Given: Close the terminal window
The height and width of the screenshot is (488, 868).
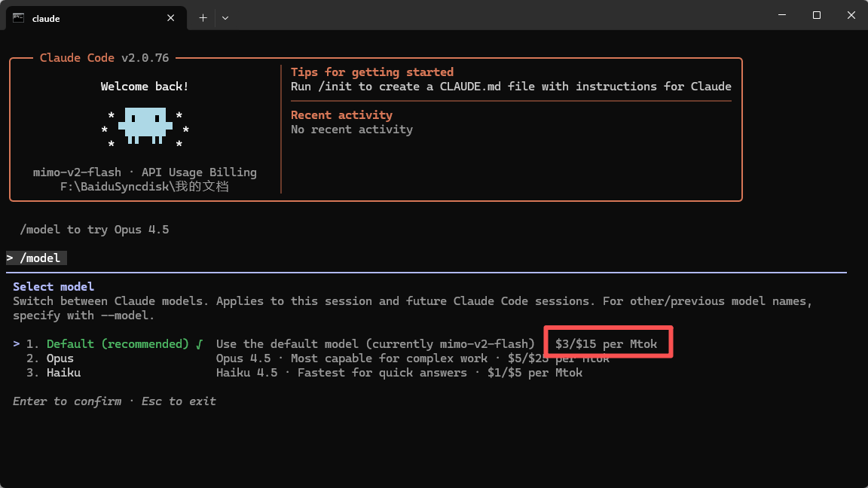Looking at the screenshot, I should [850, 15].
